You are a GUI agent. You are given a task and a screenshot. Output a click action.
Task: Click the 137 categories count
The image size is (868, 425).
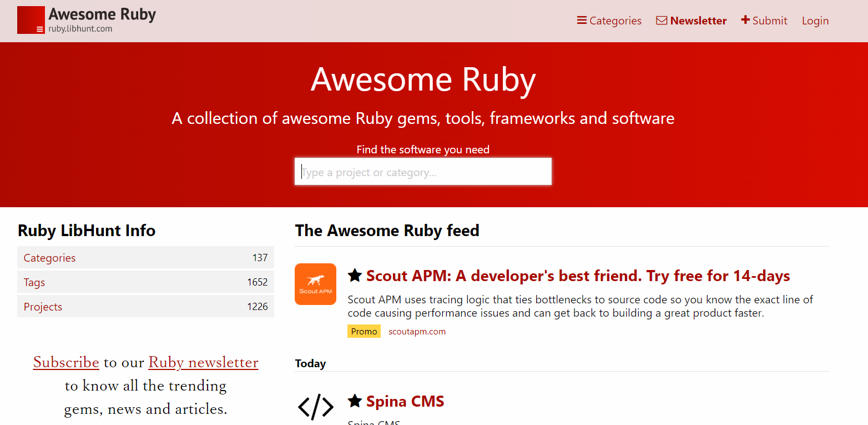(x=260, y=258)
